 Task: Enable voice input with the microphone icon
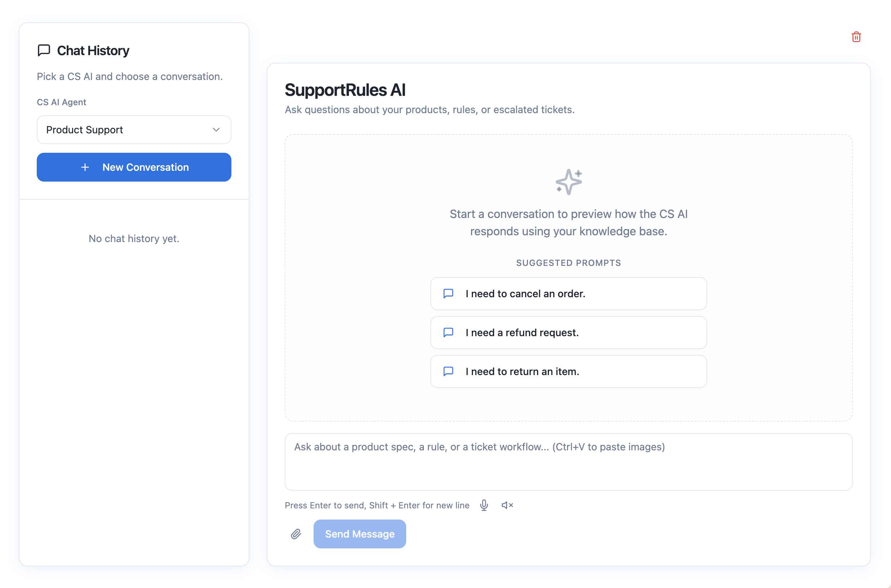point(484,505)
